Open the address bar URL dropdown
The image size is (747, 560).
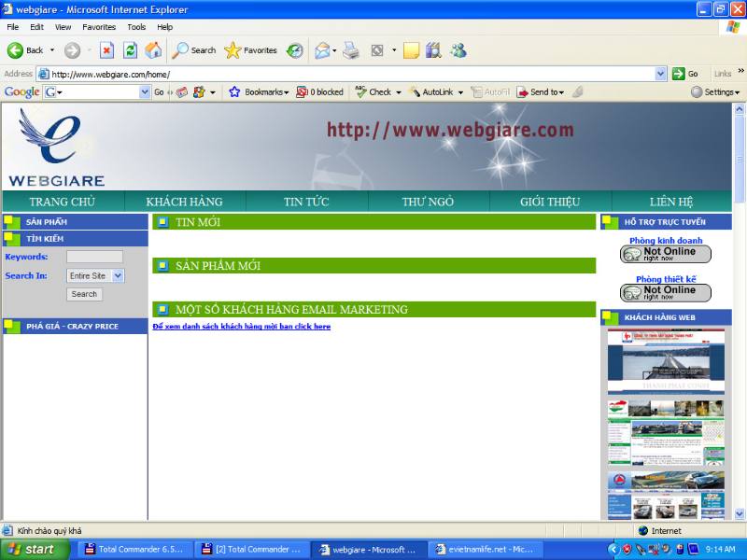[661, 74]
